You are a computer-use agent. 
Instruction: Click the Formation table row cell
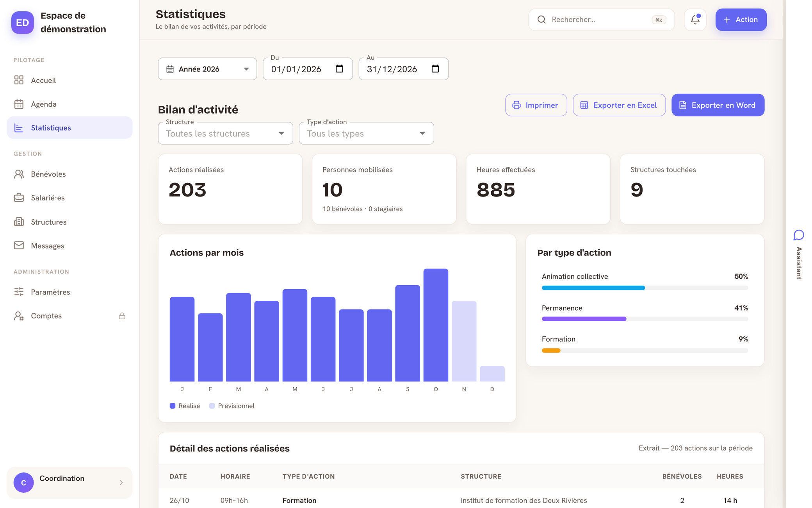tap(299, 501)
